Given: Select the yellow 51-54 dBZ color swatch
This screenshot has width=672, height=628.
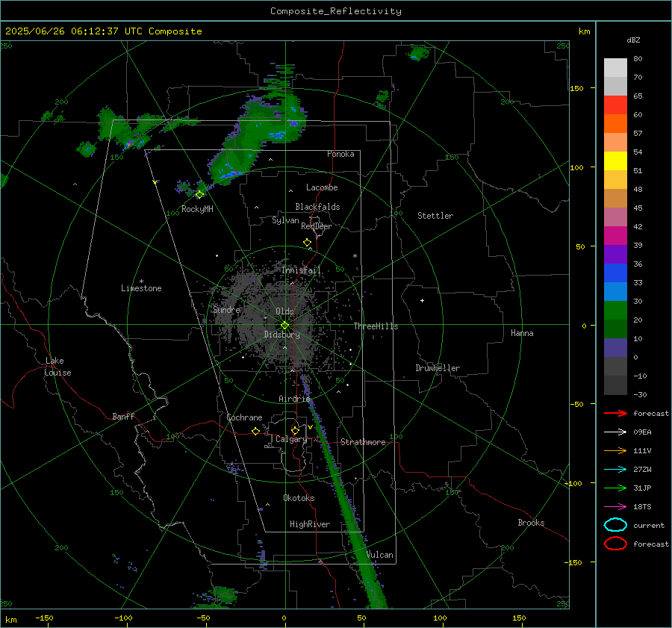Looking at the screenshot, I should [x=615, y=161].
